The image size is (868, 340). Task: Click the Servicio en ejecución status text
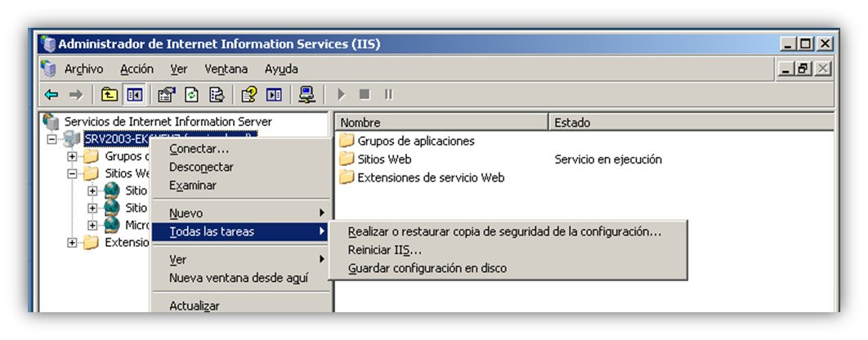608,159
